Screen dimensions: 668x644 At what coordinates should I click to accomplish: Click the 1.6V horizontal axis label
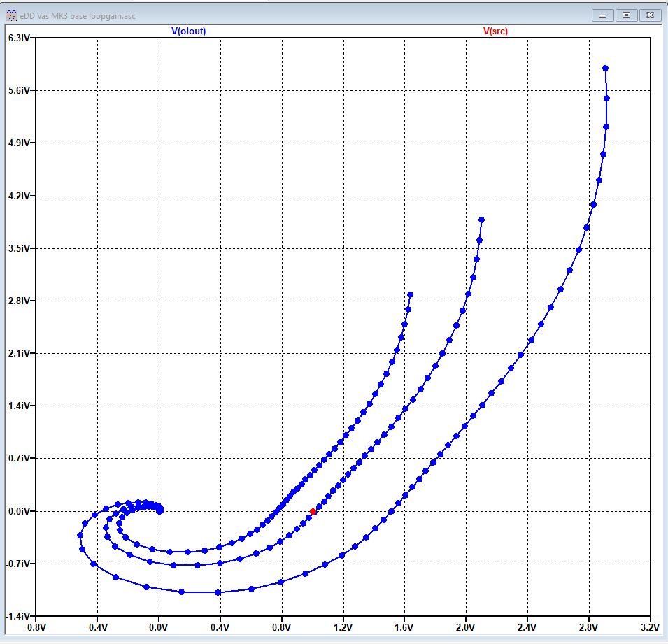point(404,627)
